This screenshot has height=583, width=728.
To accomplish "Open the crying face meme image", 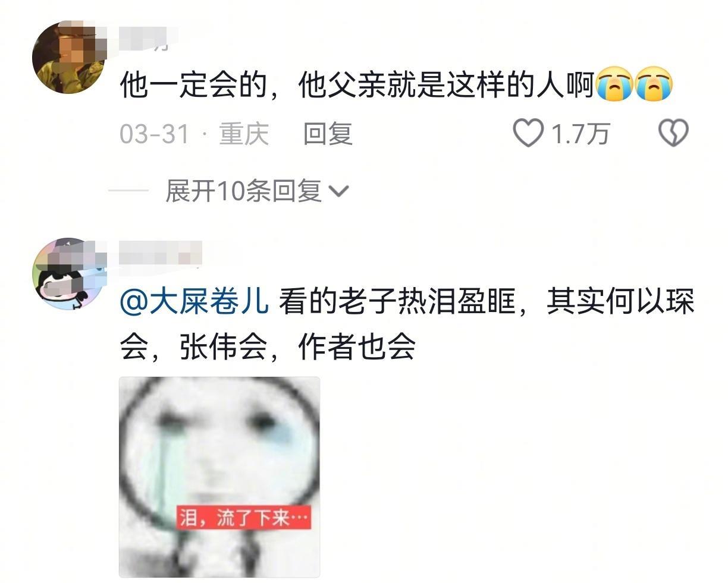I will (x=219, y=477).
